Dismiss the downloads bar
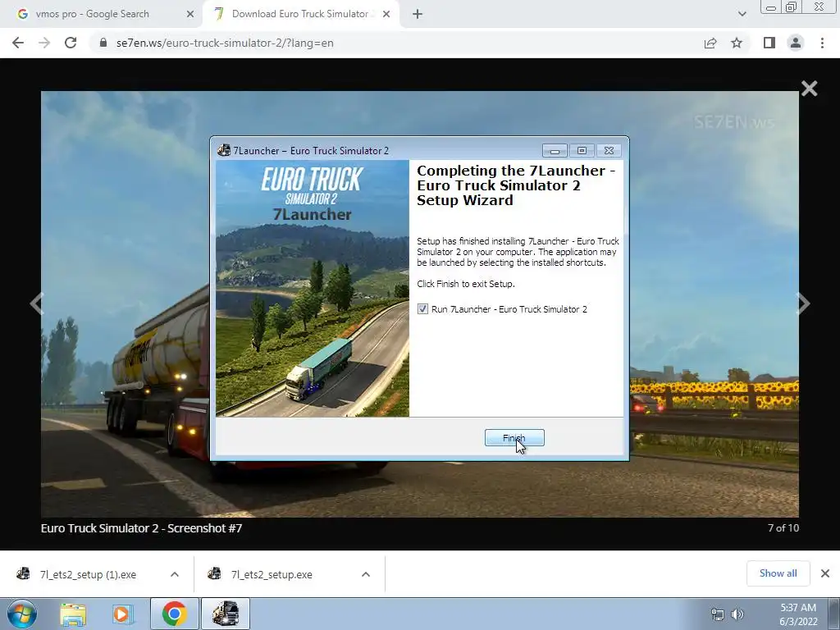840x630 pixels. 825,573
